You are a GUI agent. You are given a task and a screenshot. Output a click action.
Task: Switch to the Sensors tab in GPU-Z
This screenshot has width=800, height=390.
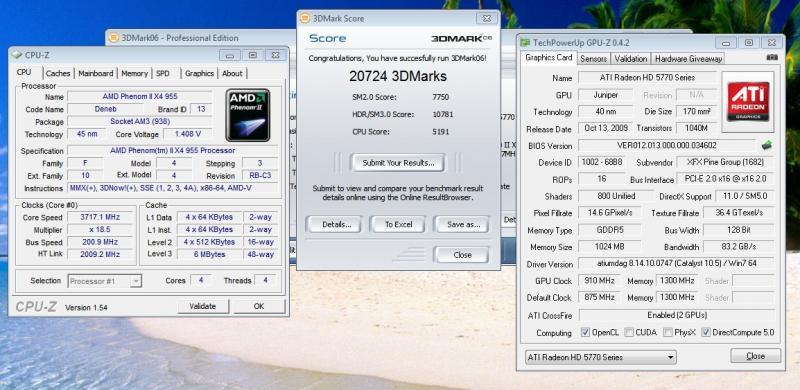coord(594,59)
